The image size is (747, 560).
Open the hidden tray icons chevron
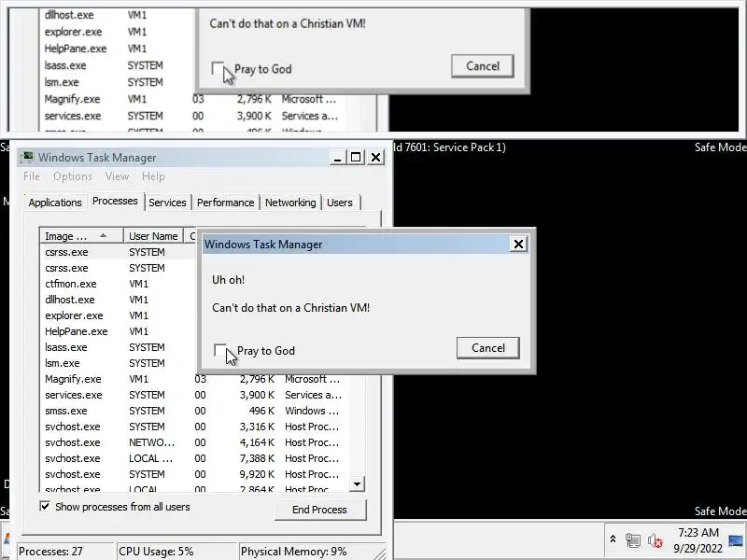pyautogui.click(x=613, y=539)
